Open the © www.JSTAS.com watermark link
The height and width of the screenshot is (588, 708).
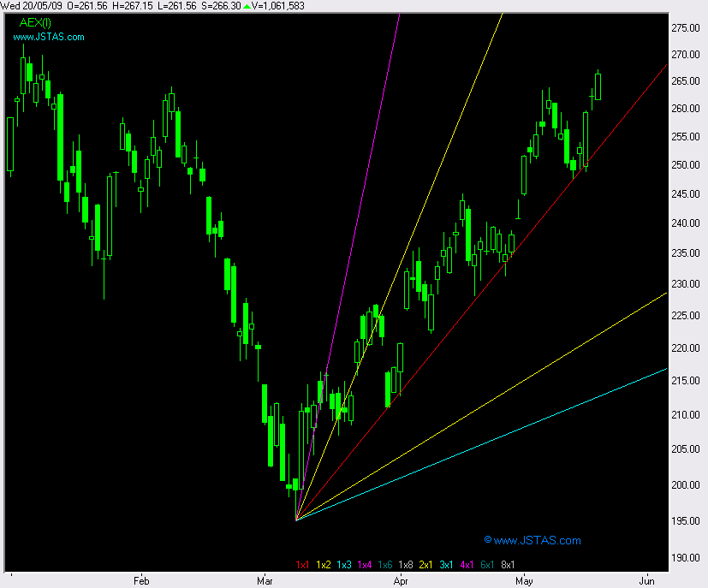[532, 540]
